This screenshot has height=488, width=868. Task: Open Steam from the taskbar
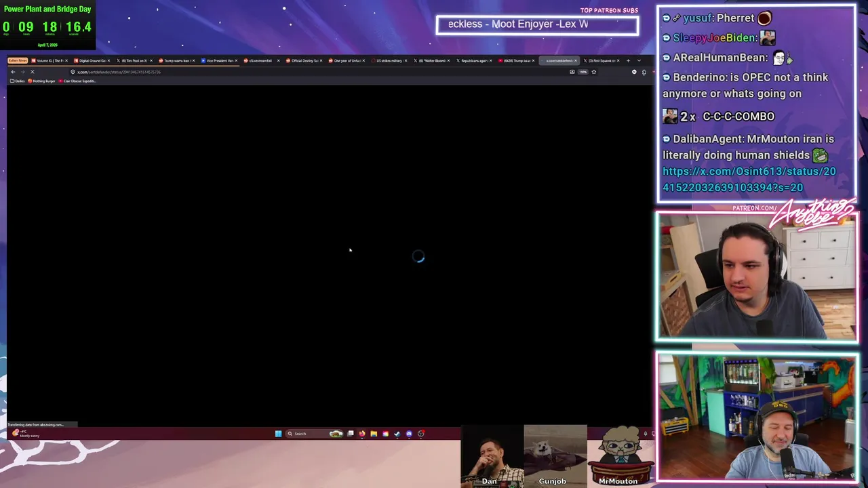(397, 434)
